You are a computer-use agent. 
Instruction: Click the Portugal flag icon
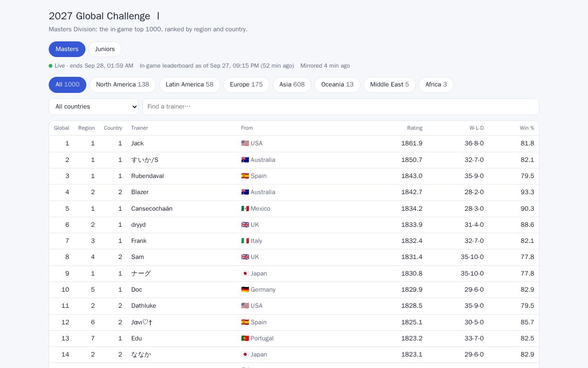(x=245, y=339)
